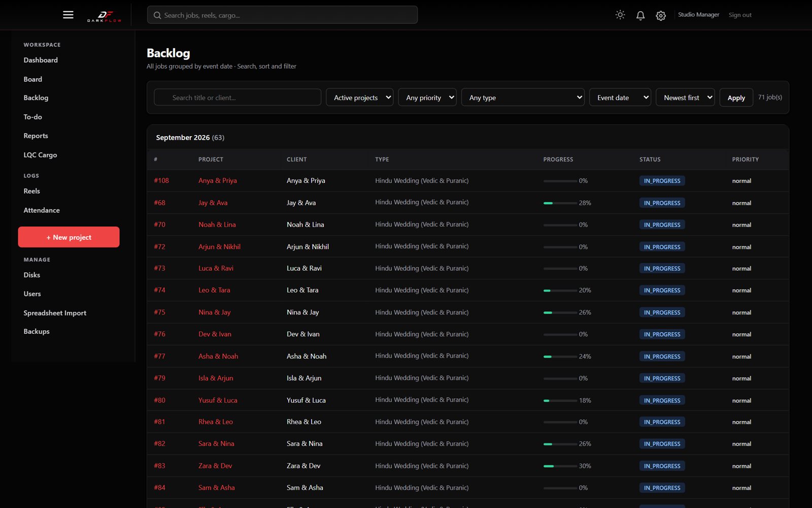The width and height of the screenshot is (812, 508).
Task: Click IN_PROGRESS badge for job #108
Action: [662, 181]
